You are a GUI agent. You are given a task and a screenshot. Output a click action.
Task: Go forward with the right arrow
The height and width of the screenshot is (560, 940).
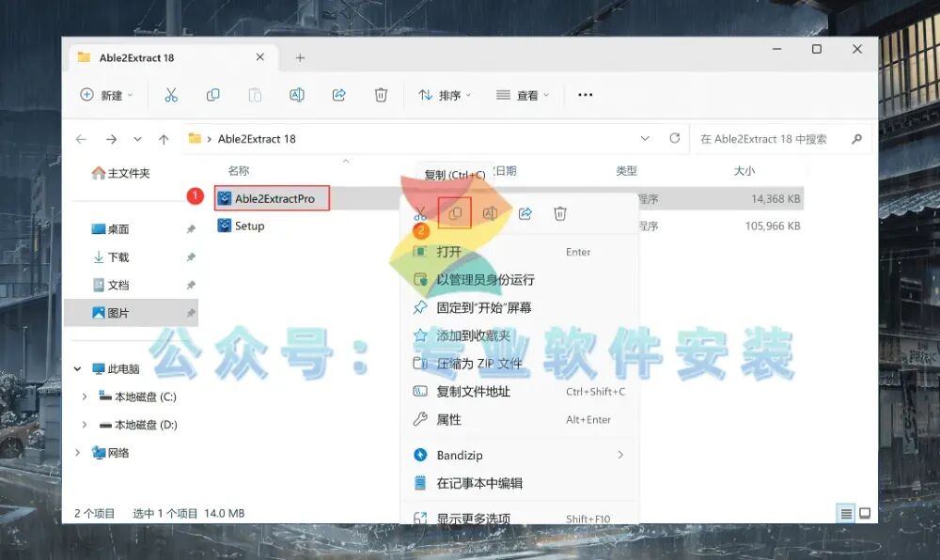(111, 139)
